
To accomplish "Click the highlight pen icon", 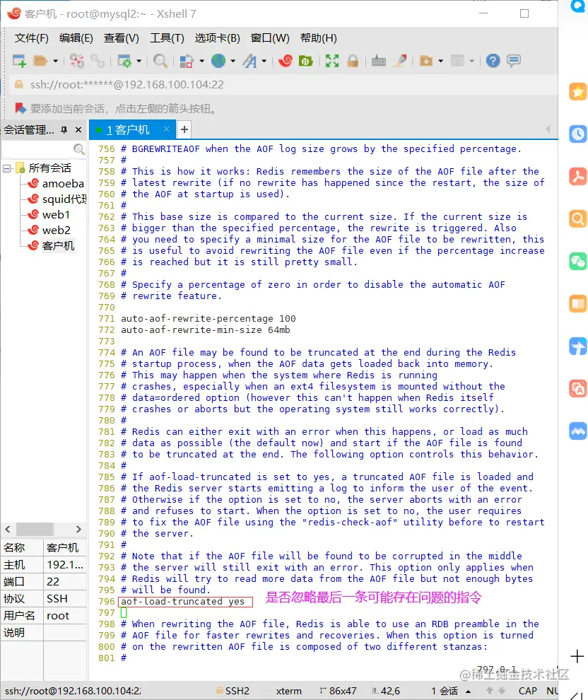I will pos(400,61).
